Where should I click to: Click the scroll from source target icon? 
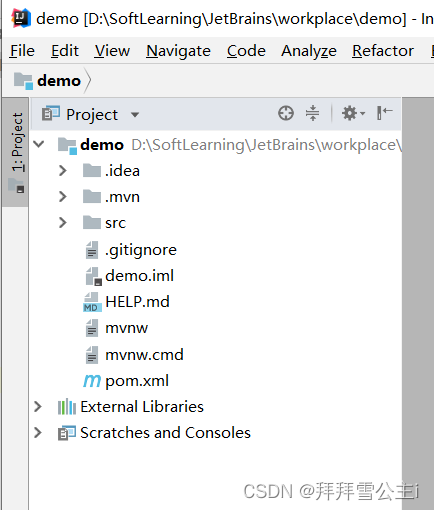pos(286,113)
